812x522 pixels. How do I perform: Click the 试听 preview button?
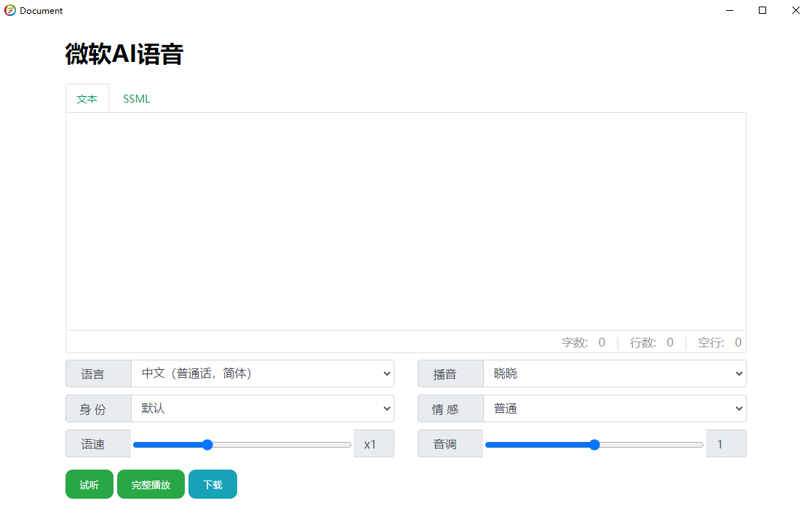click(89, 485)
